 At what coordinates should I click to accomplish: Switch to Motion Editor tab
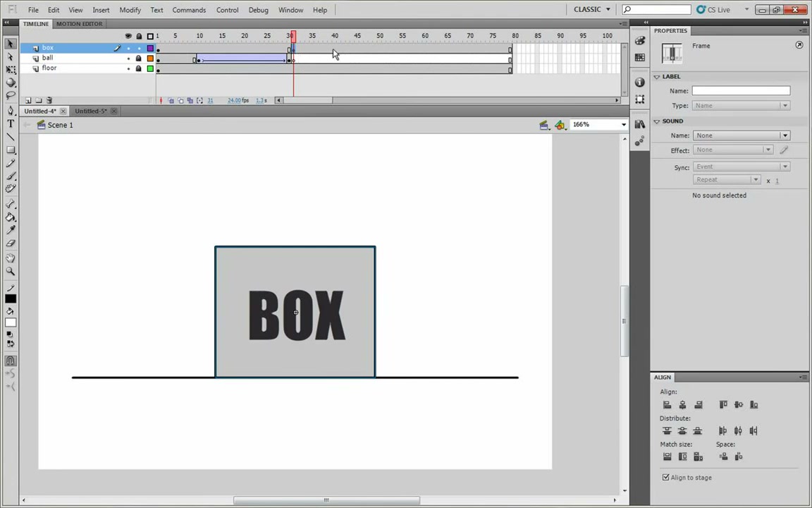[79, 24]
